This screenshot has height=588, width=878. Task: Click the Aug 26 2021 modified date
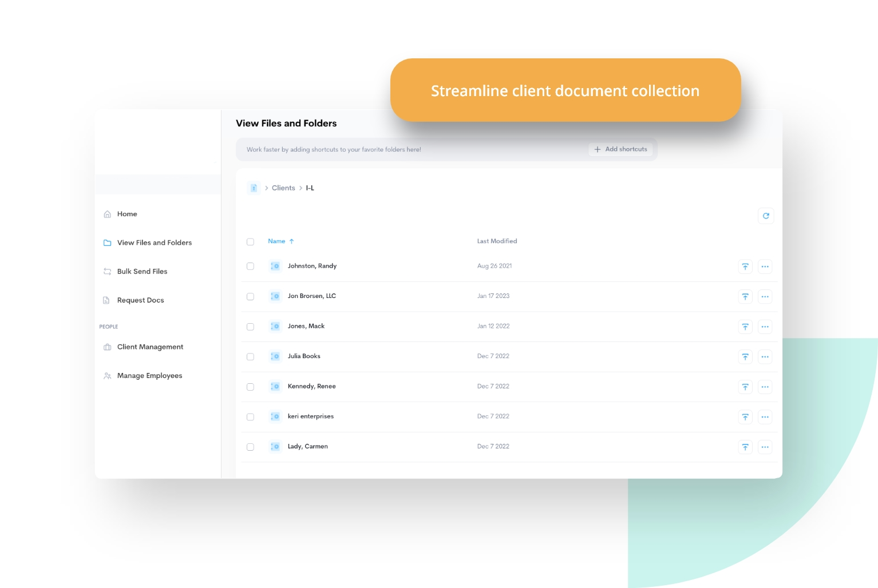[495, 266]
